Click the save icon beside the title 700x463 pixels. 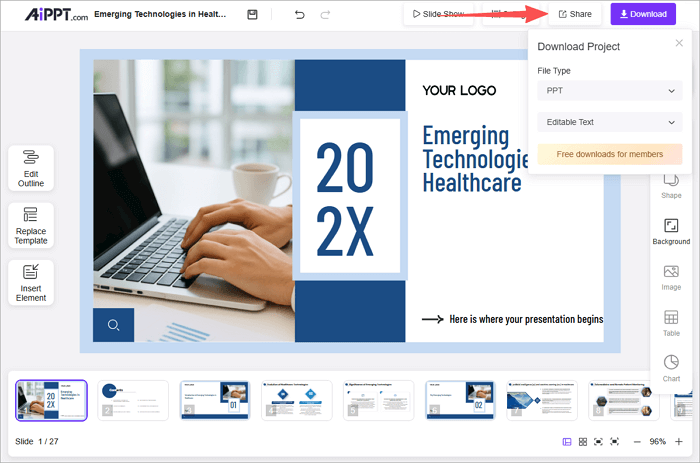[x=252, y=15]
